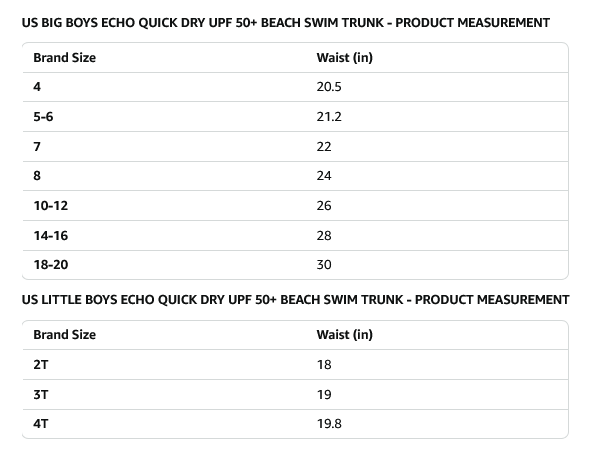Click the 21.2 waist value
Screen dimensions: 590x463
[x=329, y=117]
